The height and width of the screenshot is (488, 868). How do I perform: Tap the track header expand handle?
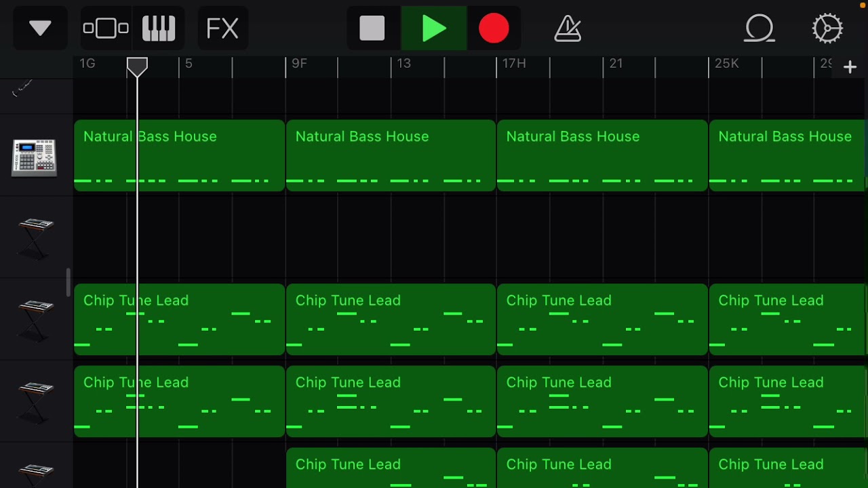(x=68, y=282)
